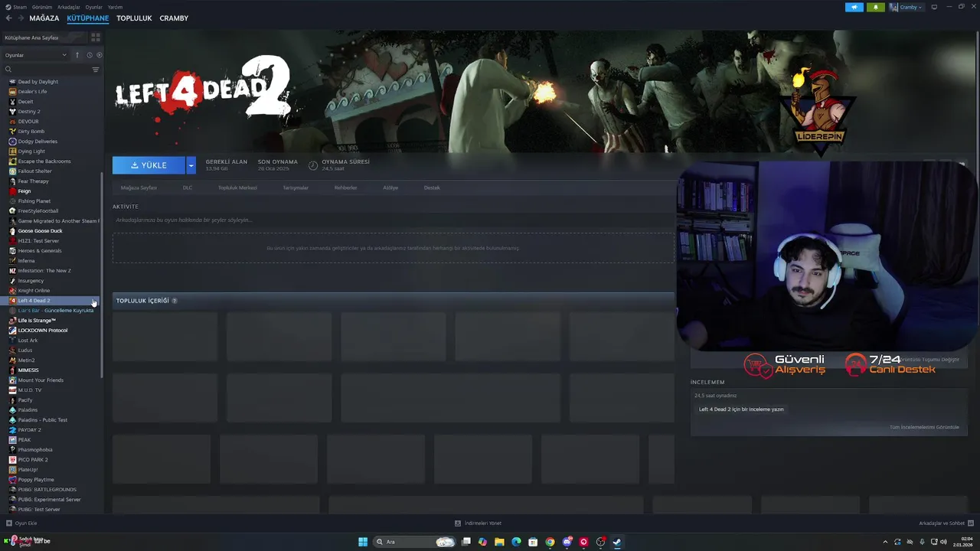Open dropdown arrow next to Yükle button
The height and width of the screenshot is (551, 980).
point(191,165)
